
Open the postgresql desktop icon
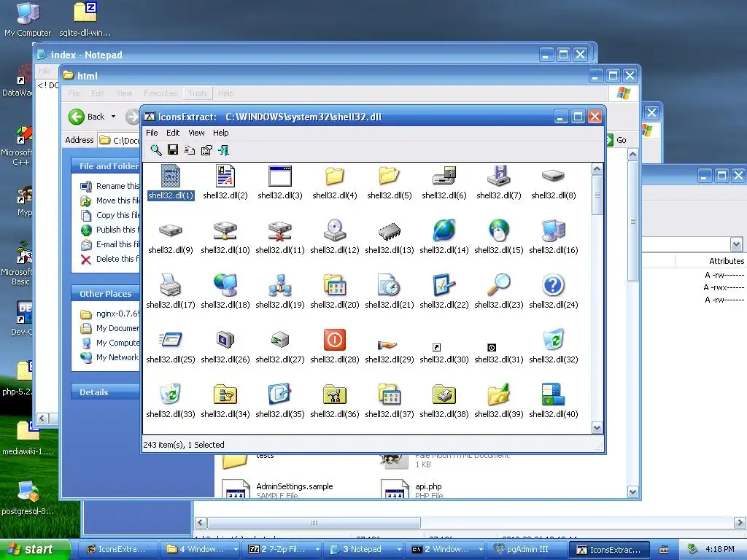pos(28,498)
